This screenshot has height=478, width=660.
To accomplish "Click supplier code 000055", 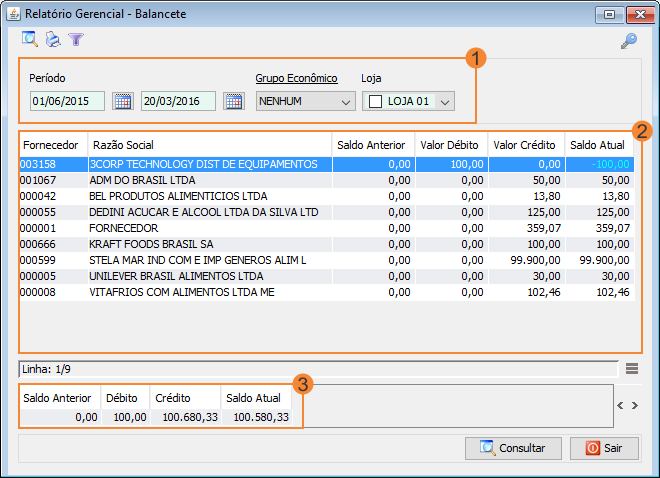I will (38, 212).
